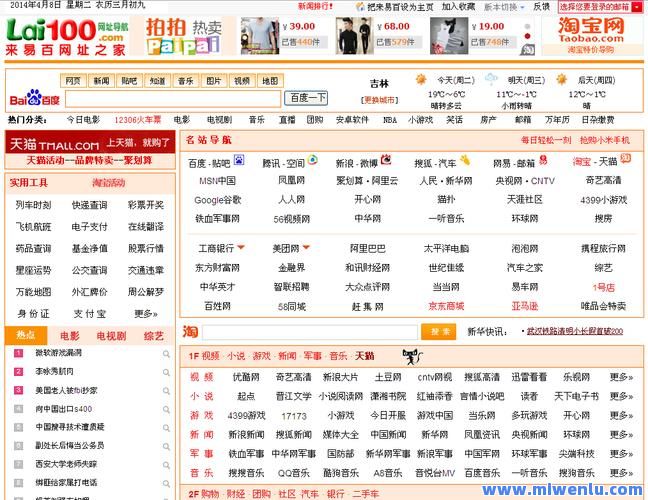Click the ad carousel icon under the dots
Screen dimensions: 648x500
click(x=528, y=50)
